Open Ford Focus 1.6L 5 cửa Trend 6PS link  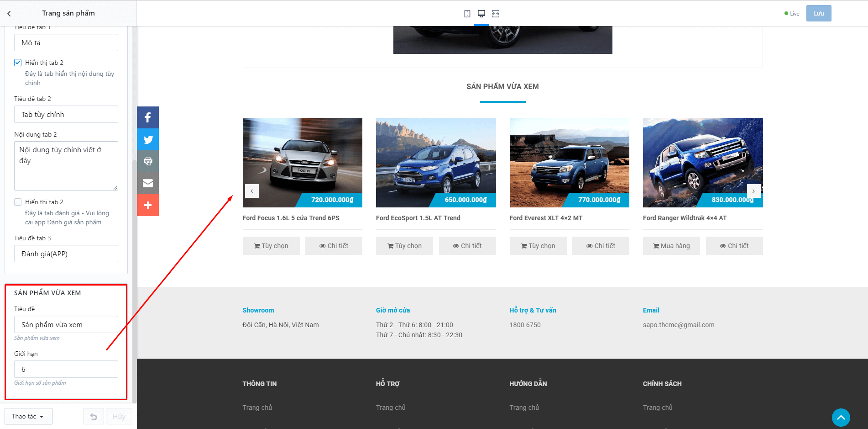pyautogui.click(x=291, y=218)
